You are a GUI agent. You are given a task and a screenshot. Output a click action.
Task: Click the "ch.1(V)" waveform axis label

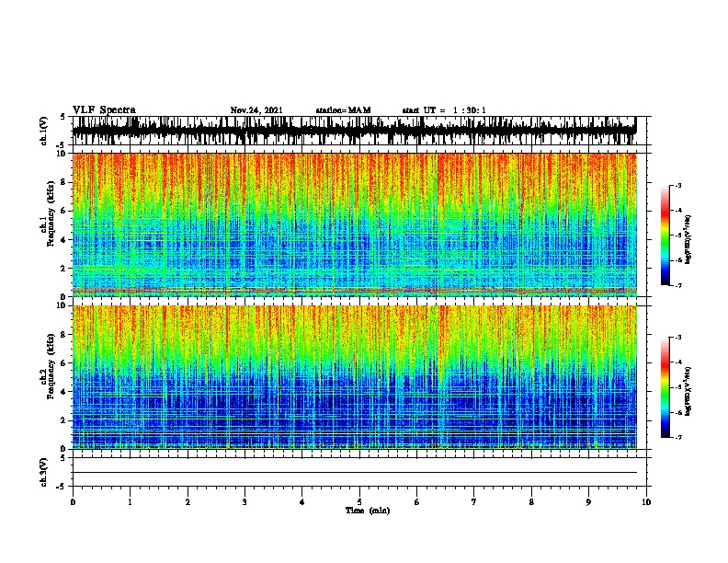[43, 131]
